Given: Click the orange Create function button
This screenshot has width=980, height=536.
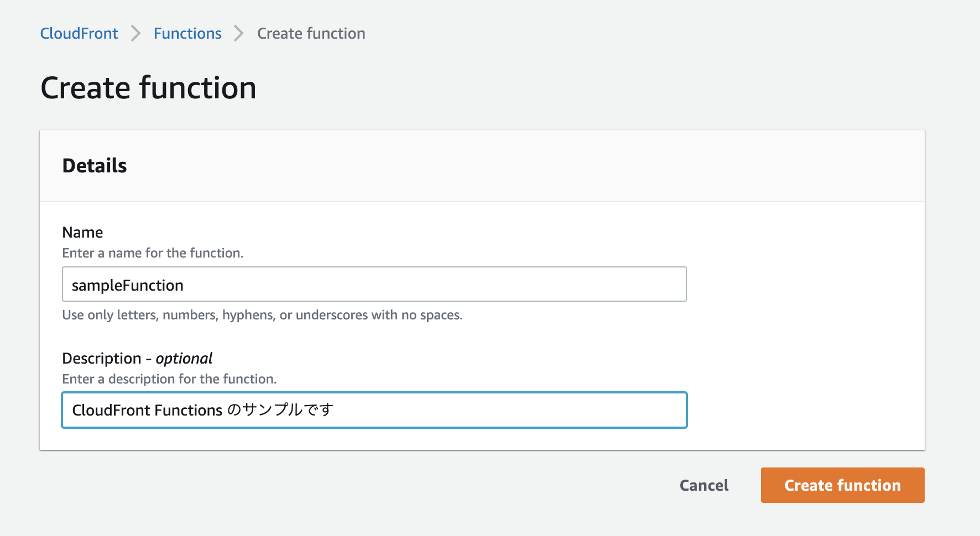Looking at the screenshot, I should coord(842,485).
